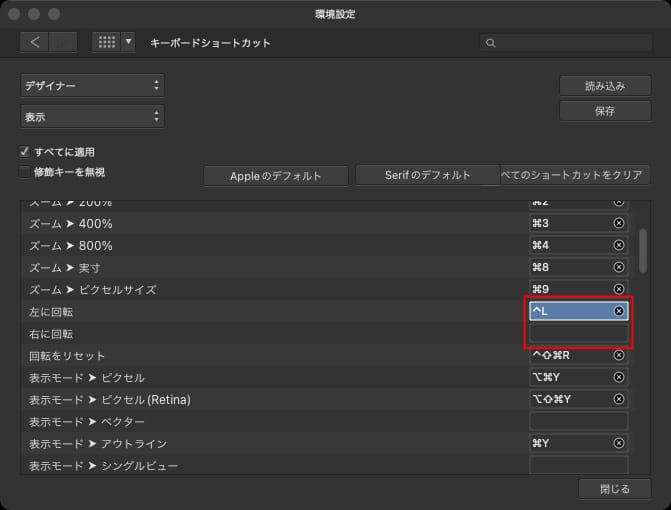Clear the shortcut for ズーム 400%
The image size is (671, 510).
coord(618,223)
